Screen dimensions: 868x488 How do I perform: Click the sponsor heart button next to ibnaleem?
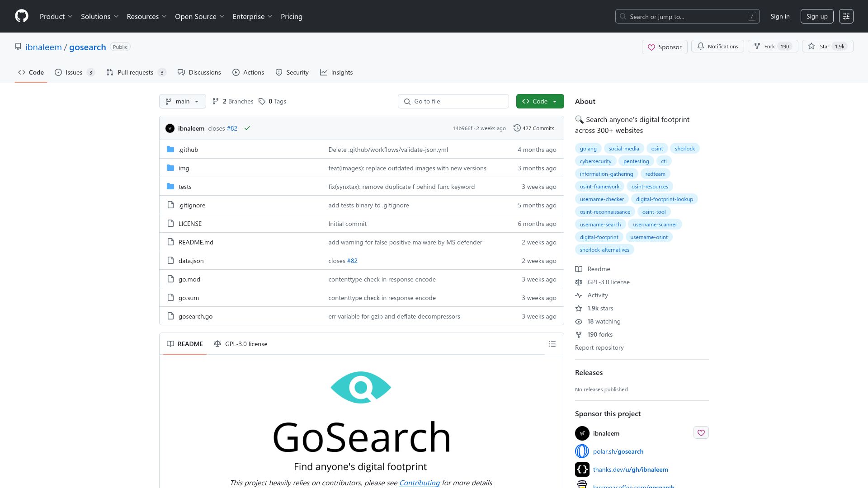(701, 433)
